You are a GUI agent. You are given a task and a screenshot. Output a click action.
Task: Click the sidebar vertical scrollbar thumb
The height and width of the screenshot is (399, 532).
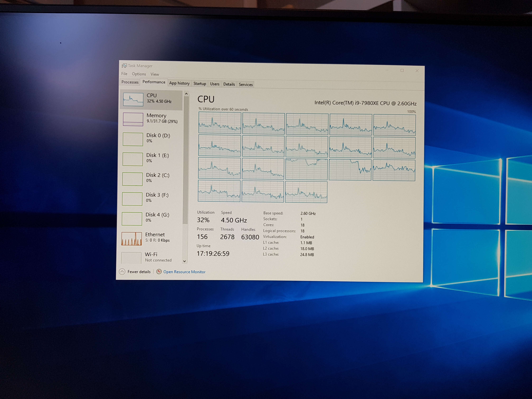click(185, 160)
